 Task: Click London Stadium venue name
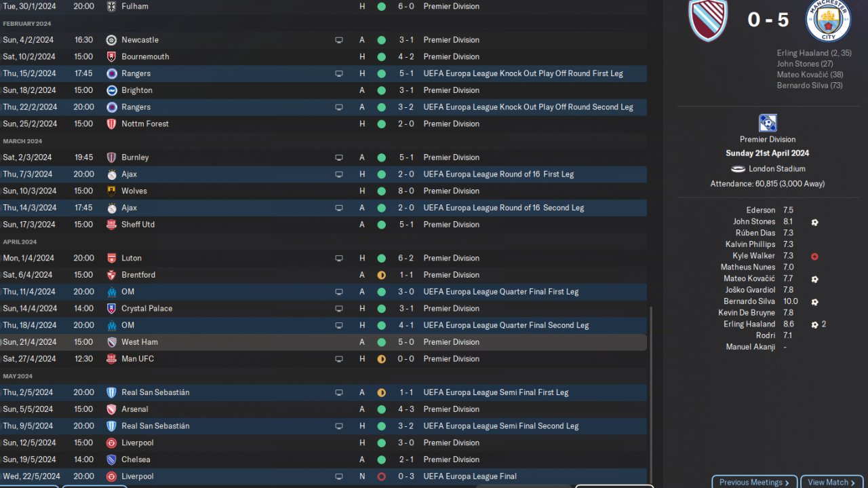pyautogui.click(x=777, y=169)
